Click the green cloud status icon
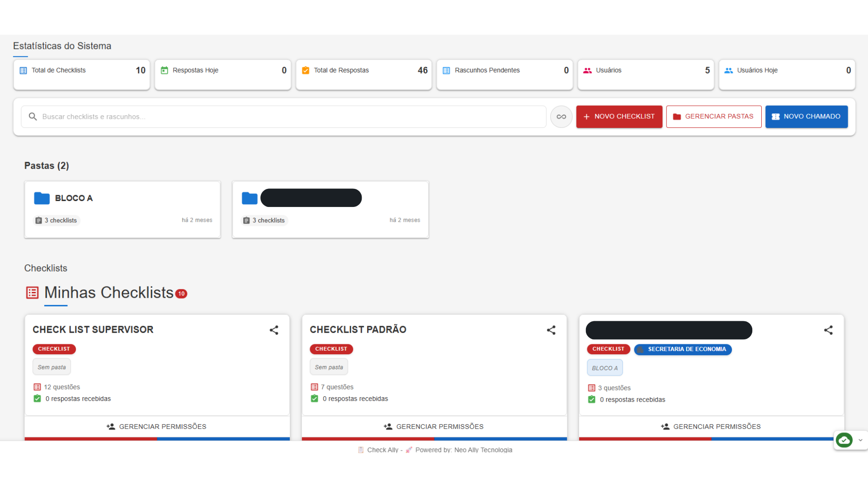 844,440
